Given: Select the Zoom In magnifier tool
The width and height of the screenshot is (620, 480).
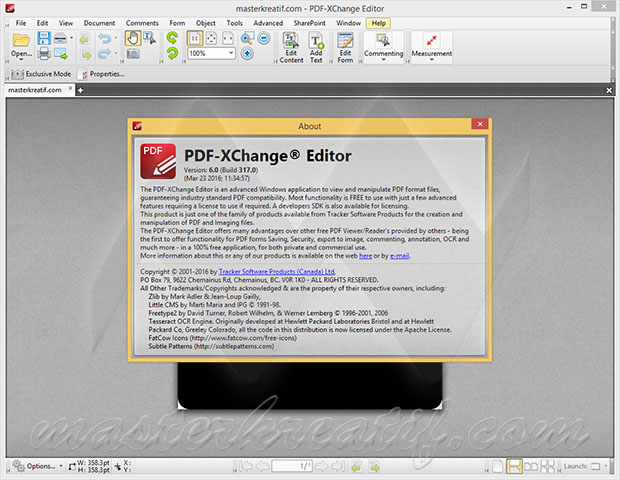Looking at the screenshot, I should pos(248,38).
